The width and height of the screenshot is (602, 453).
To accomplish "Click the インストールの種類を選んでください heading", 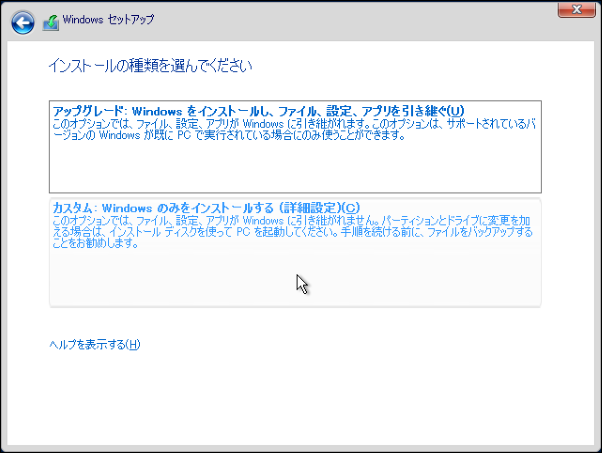I will pos(150,66).
